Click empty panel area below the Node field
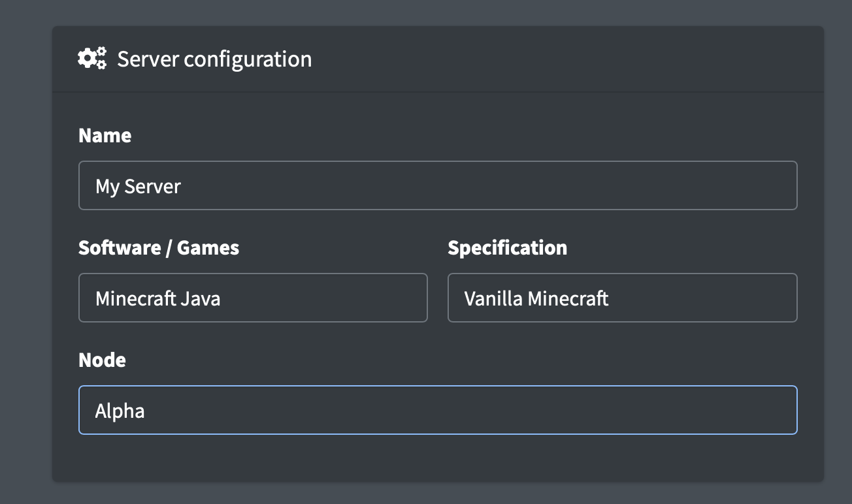This screenshot has width=852, height=504. [x=438, y=458]
